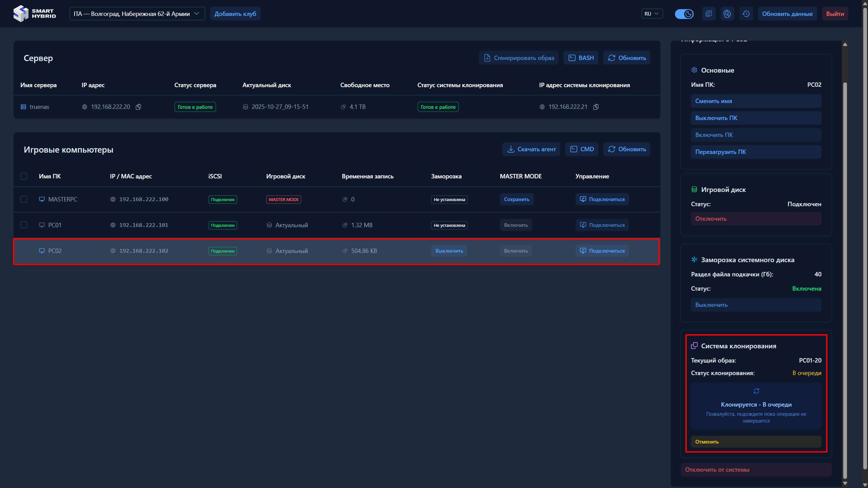Expand the club selector ITA — Волгоград
Image resolution: width=868 pixels, height=488 pixels.
137,14
